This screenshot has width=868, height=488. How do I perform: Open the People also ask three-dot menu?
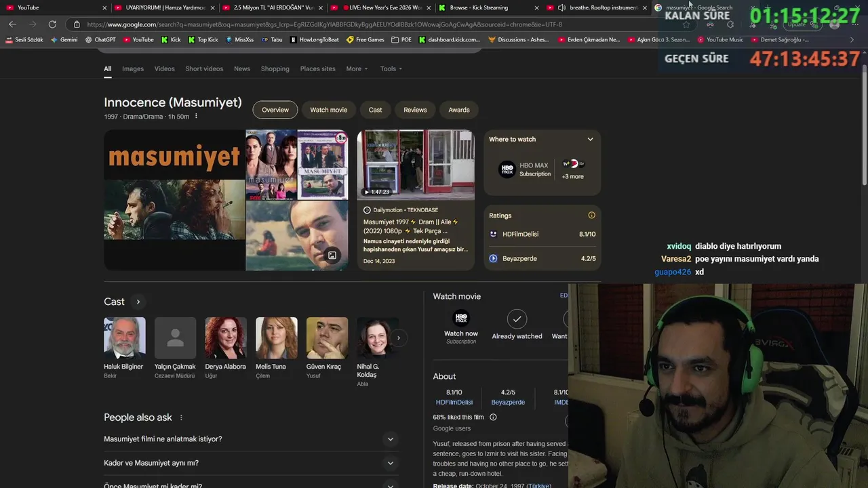pyautogui.click(x=181, y=418)
